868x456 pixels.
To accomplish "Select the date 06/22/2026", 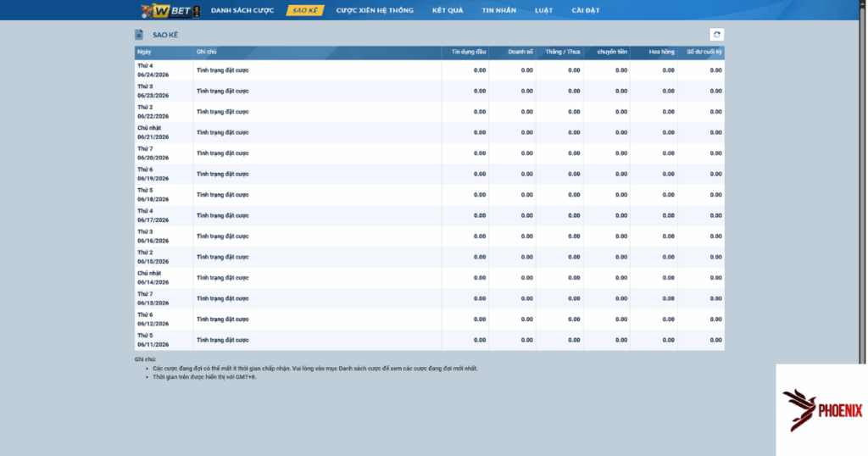I will tap(153, 116).
